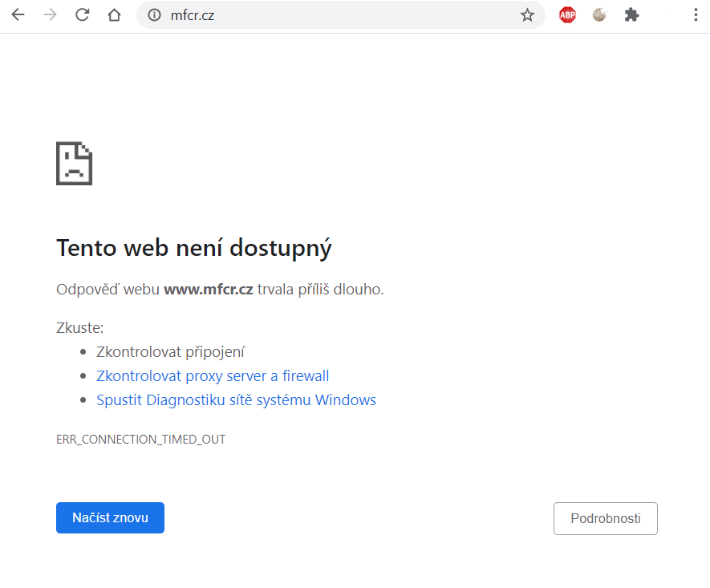Reload the page with the refresh icon
The width and height of the screenshot is (710, 588).
click(x=82, y=15)
